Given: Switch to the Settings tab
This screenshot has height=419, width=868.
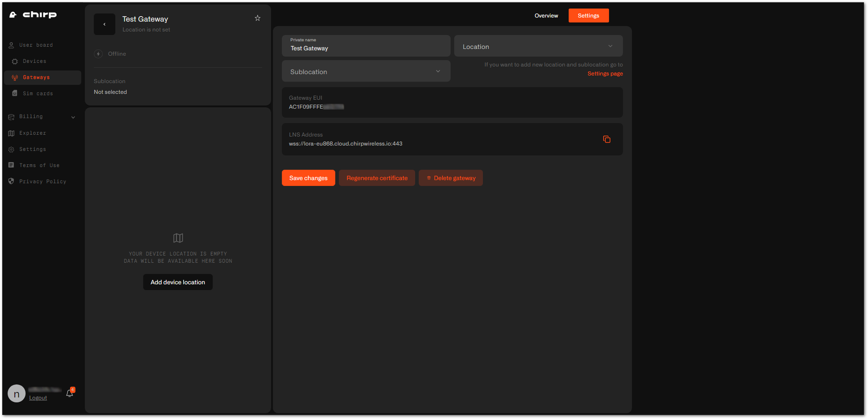Looking at the screenshot, I should click(x=588, y=15).
